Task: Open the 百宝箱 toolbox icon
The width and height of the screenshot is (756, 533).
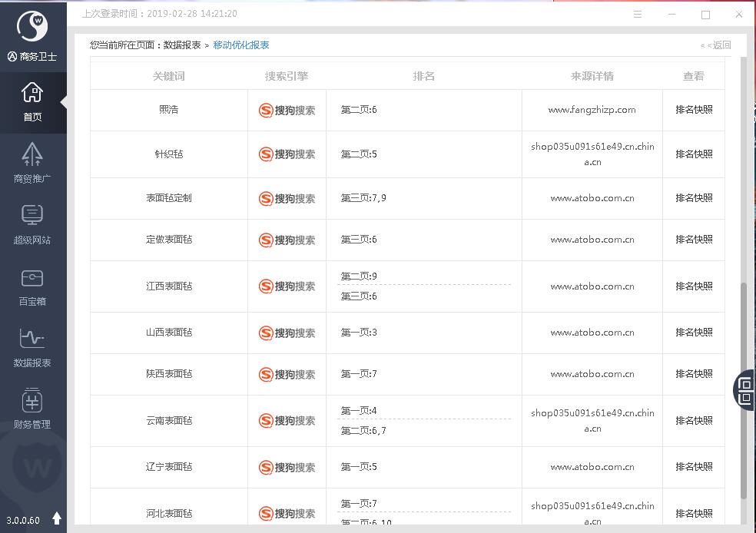Action: [x=32, y=278]
